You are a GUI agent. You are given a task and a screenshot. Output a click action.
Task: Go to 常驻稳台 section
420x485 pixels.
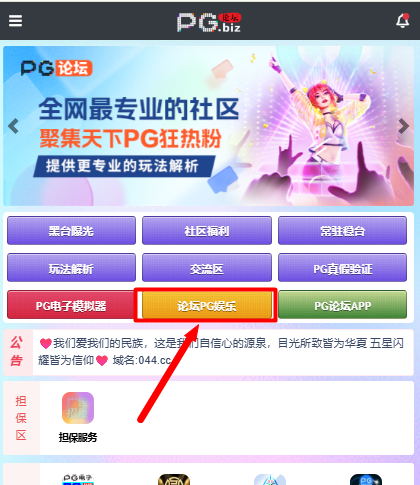point(342,231)
